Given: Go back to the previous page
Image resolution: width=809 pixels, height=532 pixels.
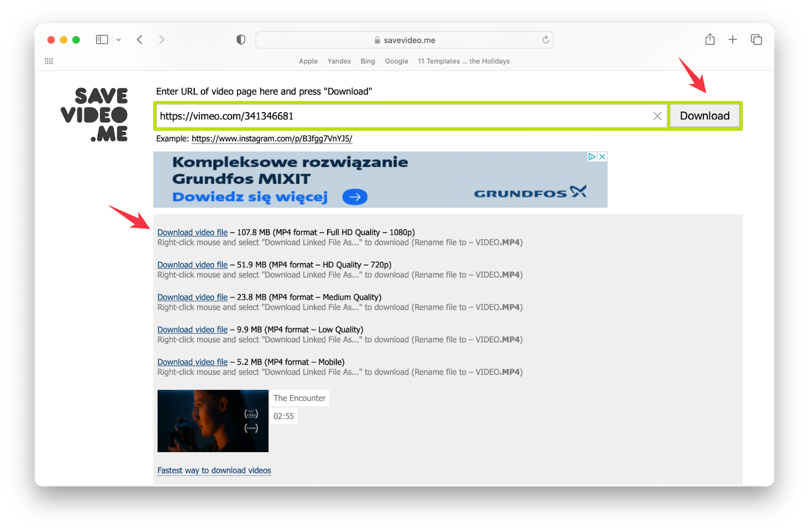Looking at the screenshot, I should click(x=140, y=39).
